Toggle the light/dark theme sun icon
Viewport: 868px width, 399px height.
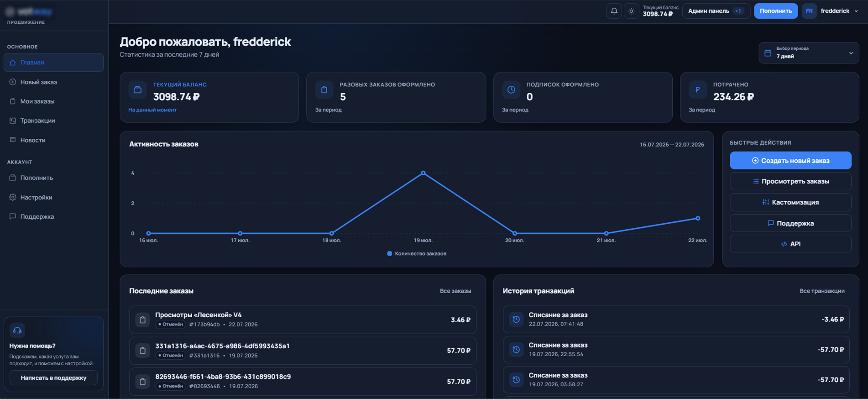click(631, 11)
